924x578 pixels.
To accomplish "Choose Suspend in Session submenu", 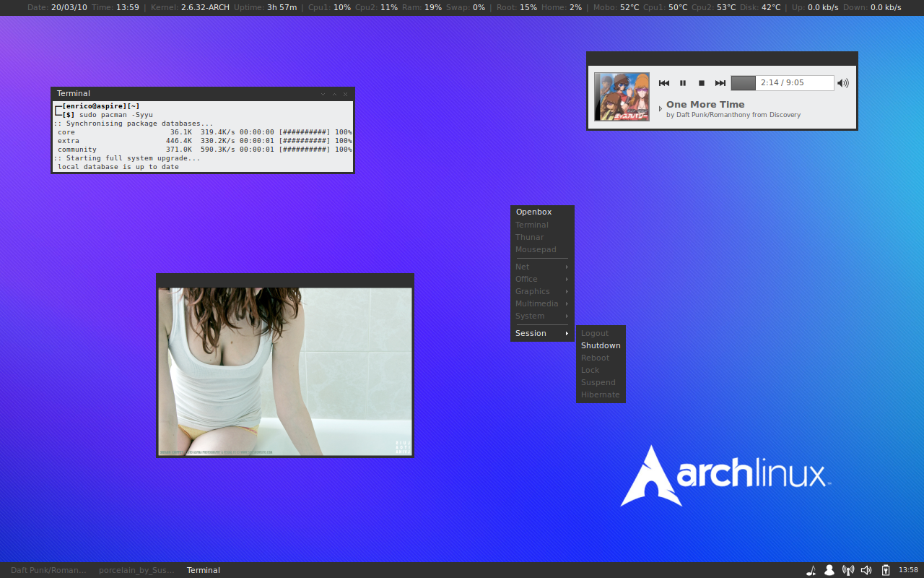I will (601, 382).
